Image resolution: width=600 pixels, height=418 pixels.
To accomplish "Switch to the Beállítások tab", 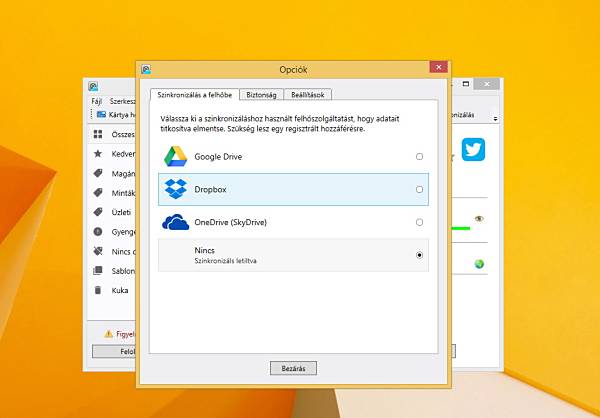I will coord(308,95).
